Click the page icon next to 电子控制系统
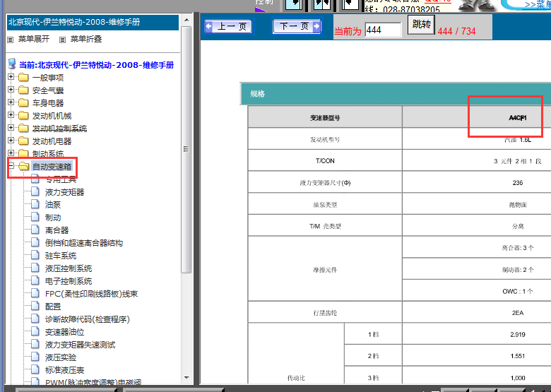Image resolution: width=551 pixels, height=392 pixels. tap(35, 280)
